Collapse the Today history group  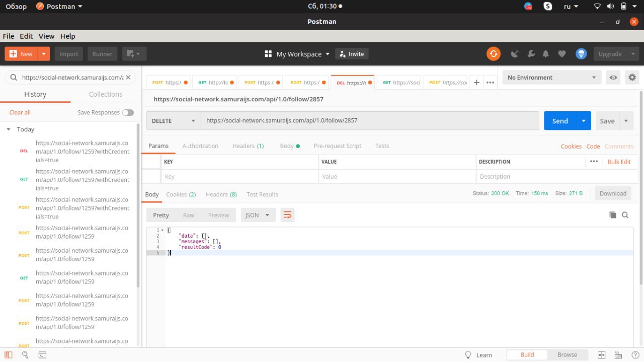coord(9,129)
